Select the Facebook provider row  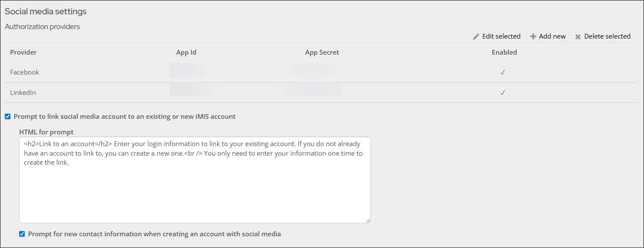(321, 72)
